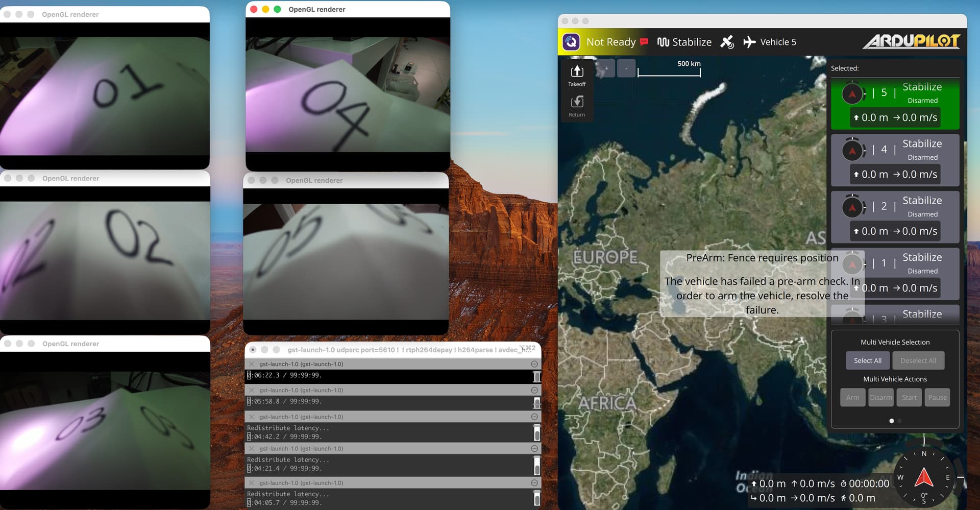980x510 pixels.
Task: Click the second page indicator dot
Action: tap(899, 421)
